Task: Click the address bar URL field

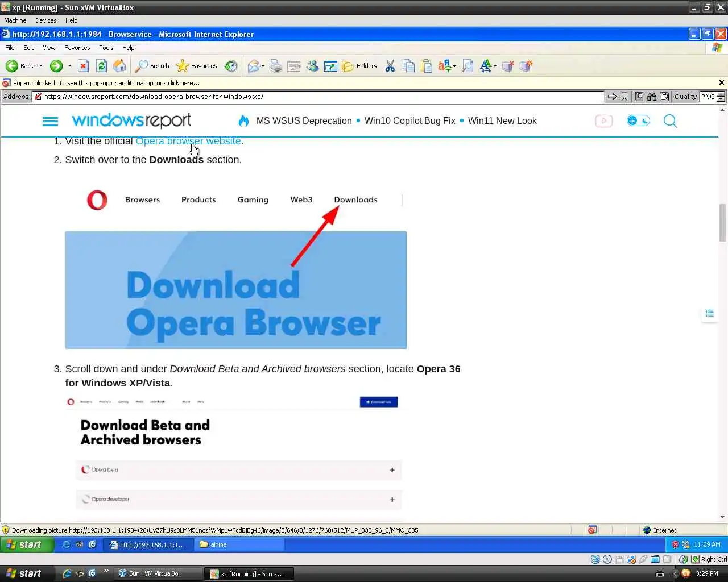Action: point(318,97)
